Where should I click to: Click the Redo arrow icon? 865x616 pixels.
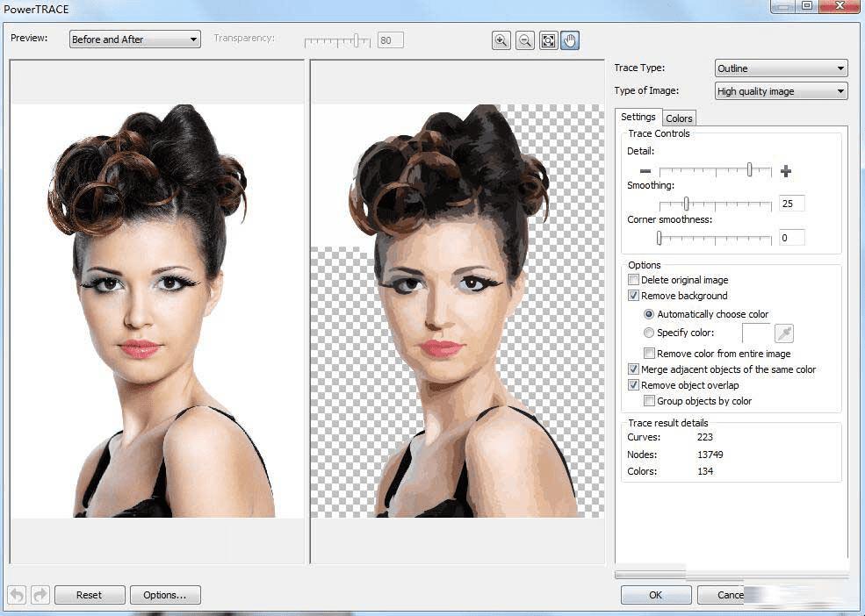40,595
